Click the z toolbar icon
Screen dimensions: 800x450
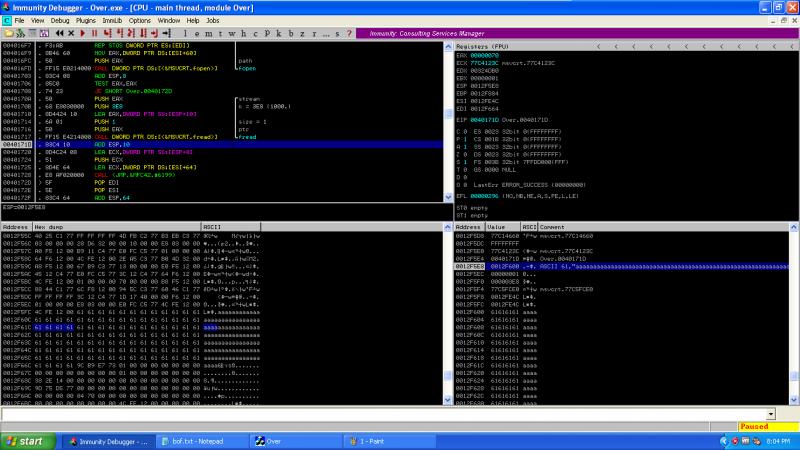tap(302, 34)
